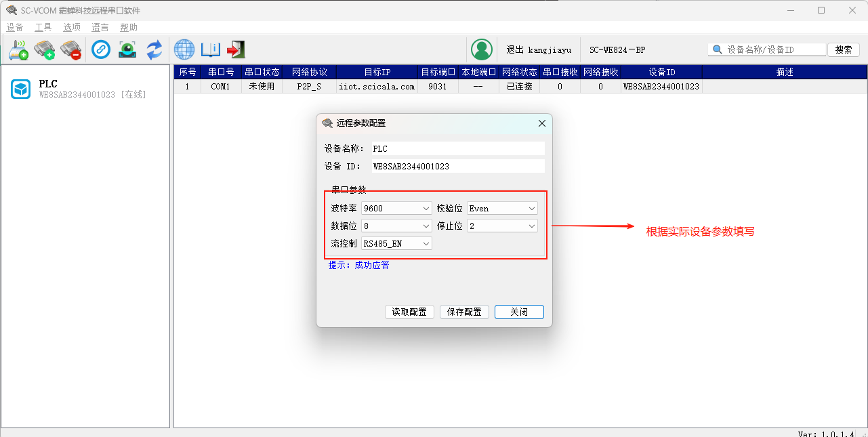Viewport: 868px width, 437px height.
Task: Click the 9031 port cell
Action: (x=438, y=87)
